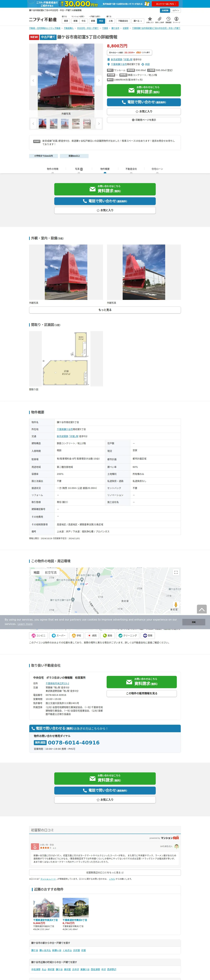Open the au じぶん銀行 loan estimate badge
Viewport: 210px width, 980px height.
click(x=129, y=52)
